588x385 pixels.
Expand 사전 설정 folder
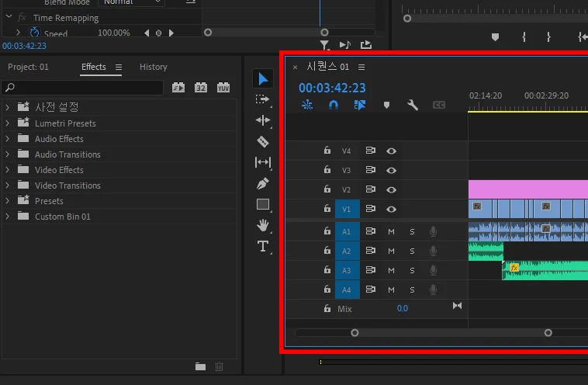(8, 107)
